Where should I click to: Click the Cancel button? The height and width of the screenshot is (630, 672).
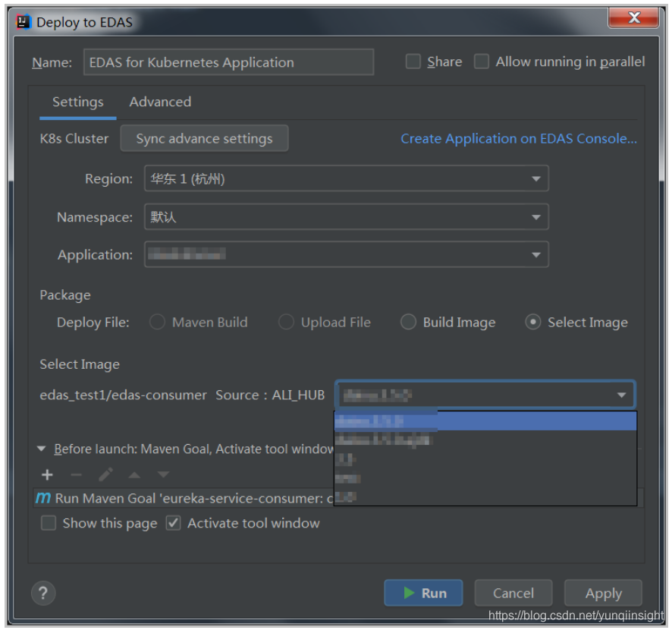[x=513, y=593]
